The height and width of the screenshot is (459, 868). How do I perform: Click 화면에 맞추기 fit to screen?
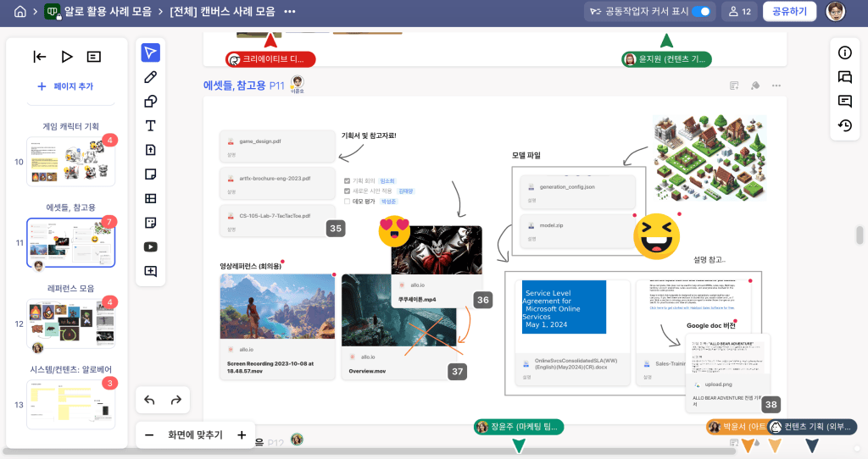tap(196, 435)
